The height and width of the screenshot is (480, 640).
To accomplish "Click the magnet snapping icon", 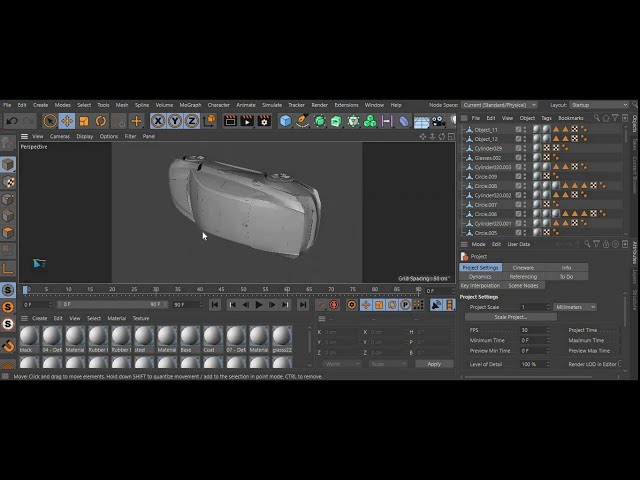I will point(8,346).
